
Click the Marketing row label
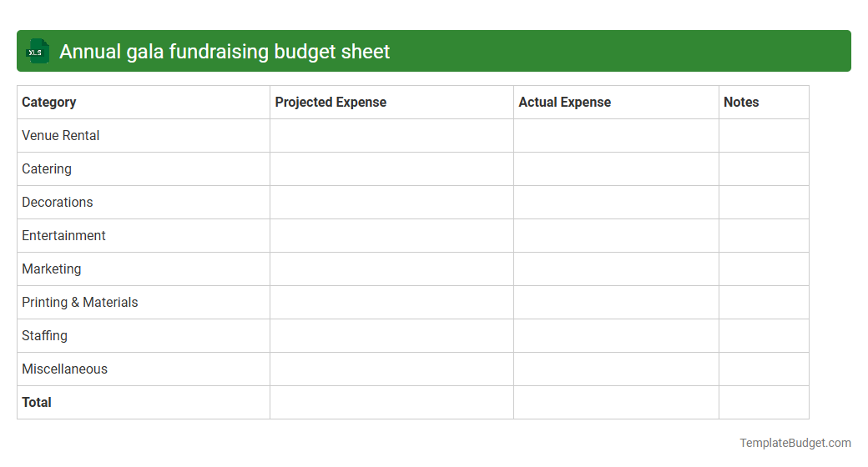point(51,269)
